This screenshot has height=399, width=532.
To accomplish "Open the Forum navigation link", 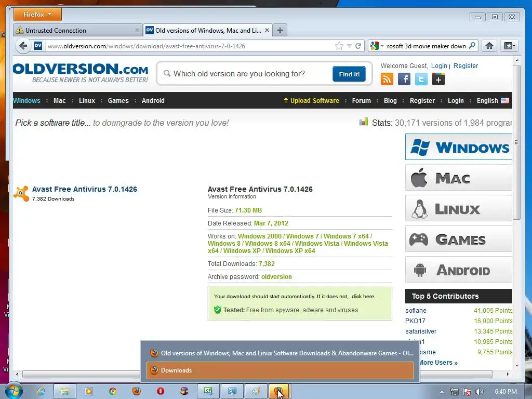I will (362, 100).
